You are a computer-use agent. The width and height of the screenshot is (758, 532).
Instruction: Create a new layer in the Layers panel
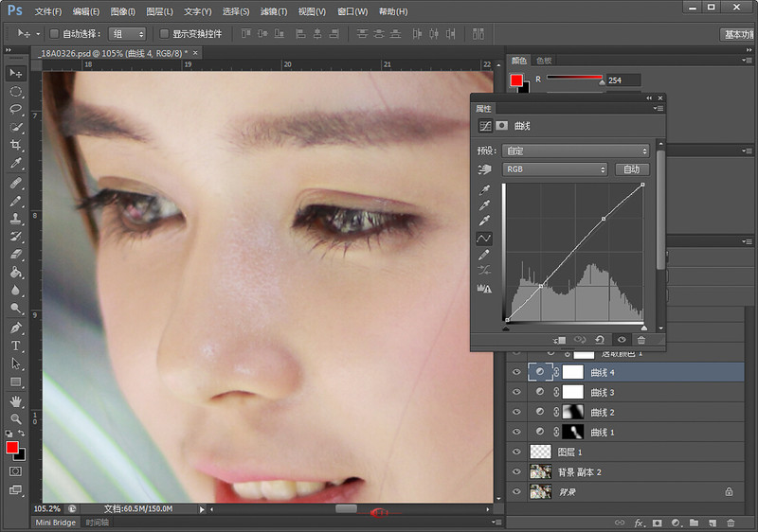point(713,523)
